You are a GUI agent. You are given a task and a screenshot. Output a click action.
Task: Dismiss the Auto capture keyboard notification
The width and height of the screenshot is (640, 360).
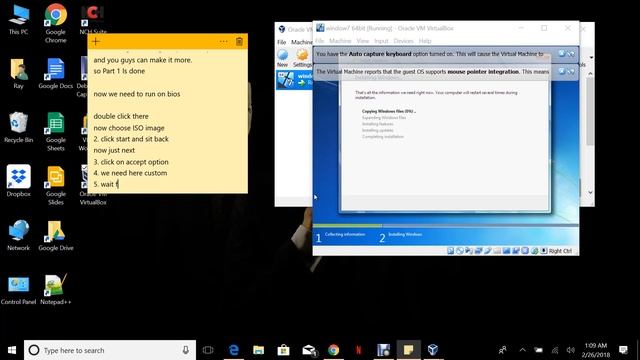coord(562,53)
